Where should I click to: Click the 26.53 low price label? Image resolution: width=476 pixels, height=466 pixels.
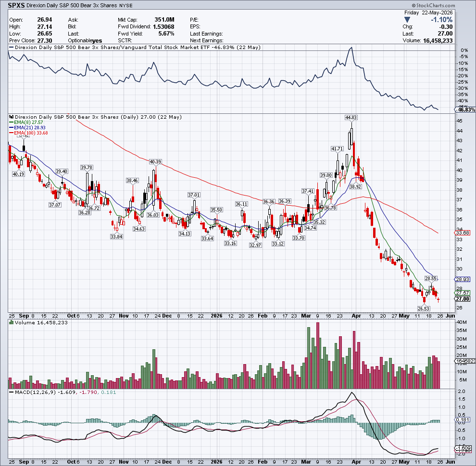click(424, 308)
